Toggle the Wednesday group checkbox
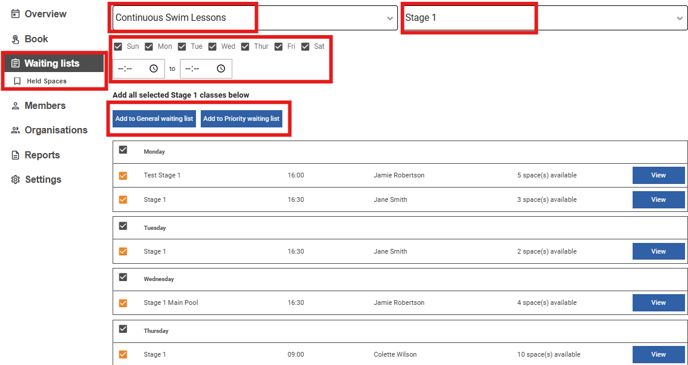The height and width of the screenshot is (365, 688). 123,277
